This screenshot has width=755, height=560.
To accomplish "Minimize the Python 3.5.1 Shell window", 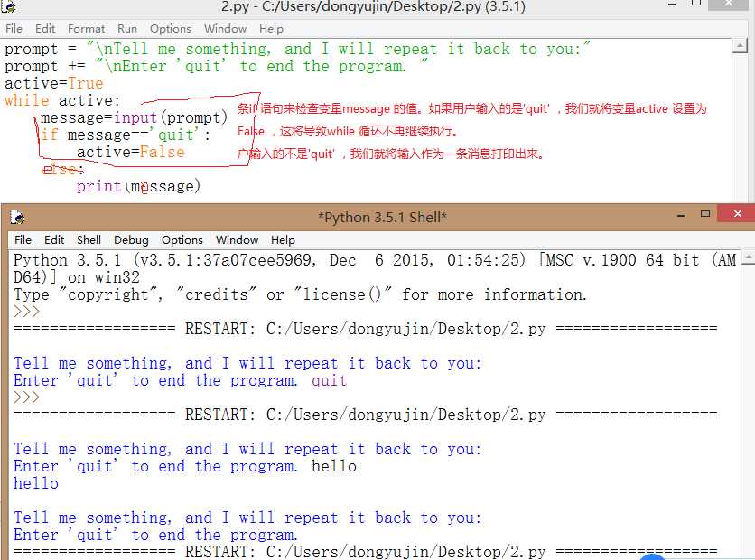I will pos(681,215).
